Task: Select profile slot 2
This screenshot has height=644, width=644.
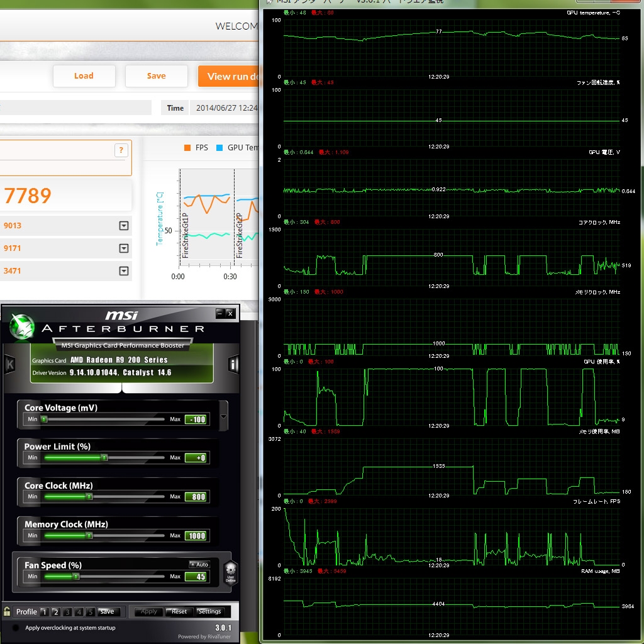Action: click(x=56, y=612)
